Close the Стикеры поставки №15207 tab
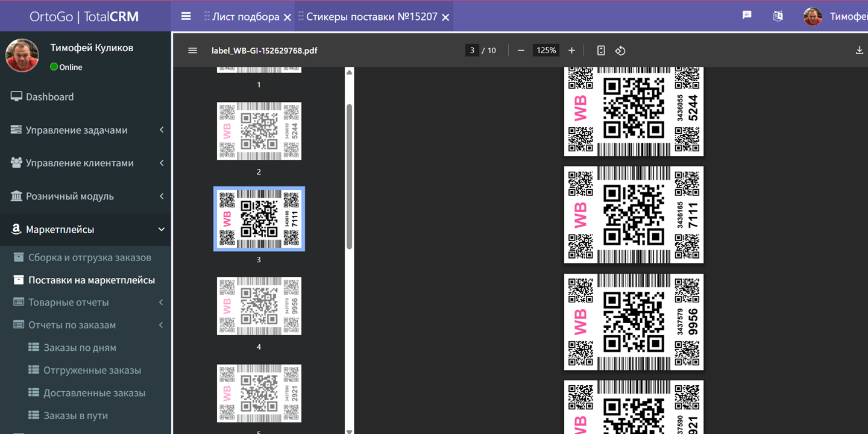Viewport: 868px width, 434px height. tap(445, 17)
